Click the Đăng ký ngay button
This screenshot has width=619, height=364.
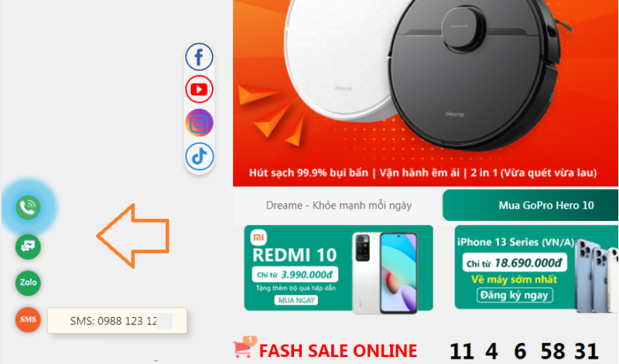point(515,295)
